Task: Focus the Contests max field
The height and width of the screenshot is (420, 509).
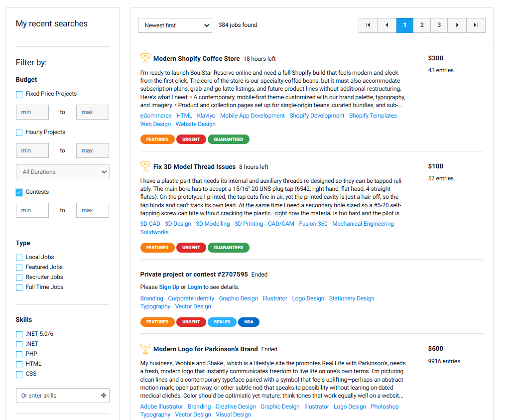Action: point(93,210)
